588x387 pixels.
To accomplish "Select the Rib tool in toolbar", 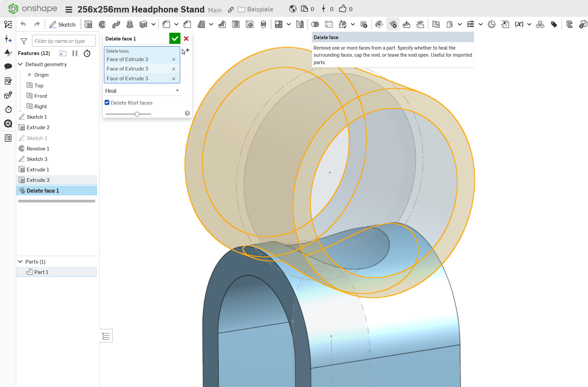I will coord(222,24).
